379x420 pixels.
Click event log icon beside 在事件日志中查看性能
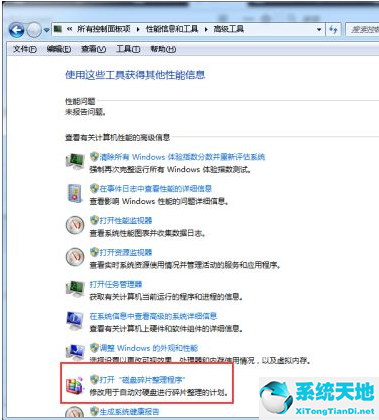click(75, 194)
